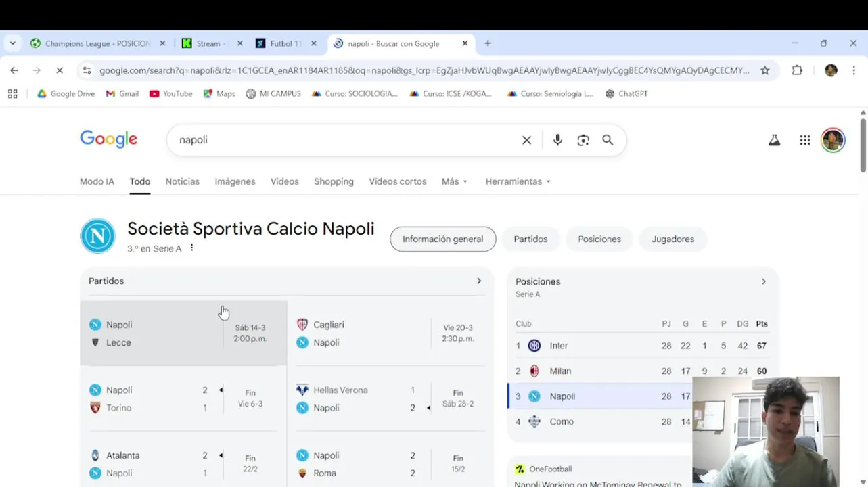Close the Champions League tab

click(x=162, y=43)
